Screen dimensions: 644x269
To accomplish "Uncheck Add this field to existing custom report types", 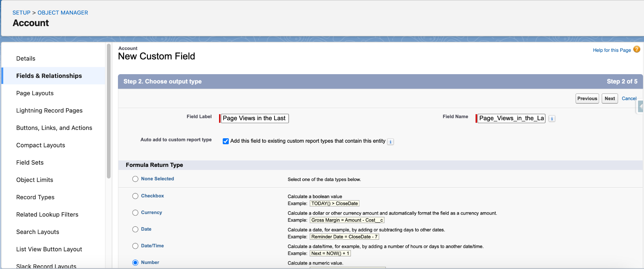I will coord(226,141).
